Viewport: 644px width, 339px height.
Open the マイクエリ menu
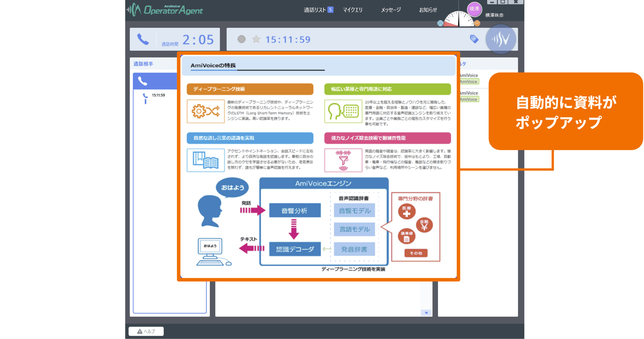(x=353, y=10)
